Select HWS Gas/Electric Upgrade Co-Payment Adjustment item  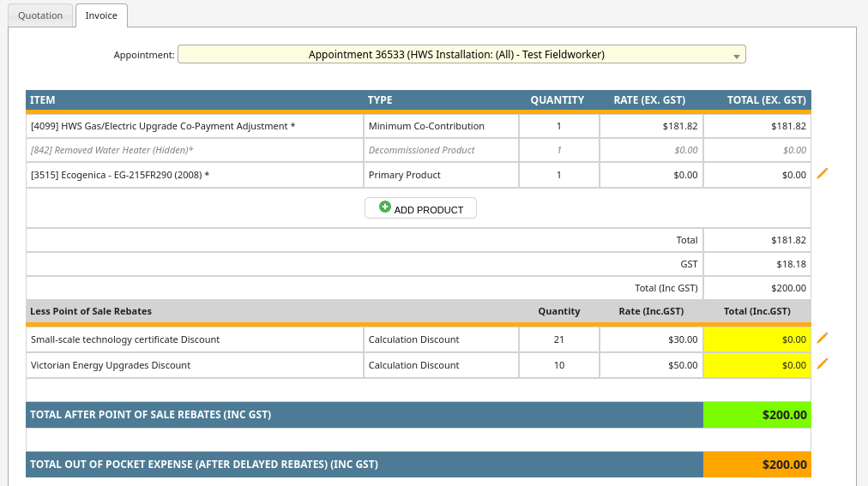163,126
